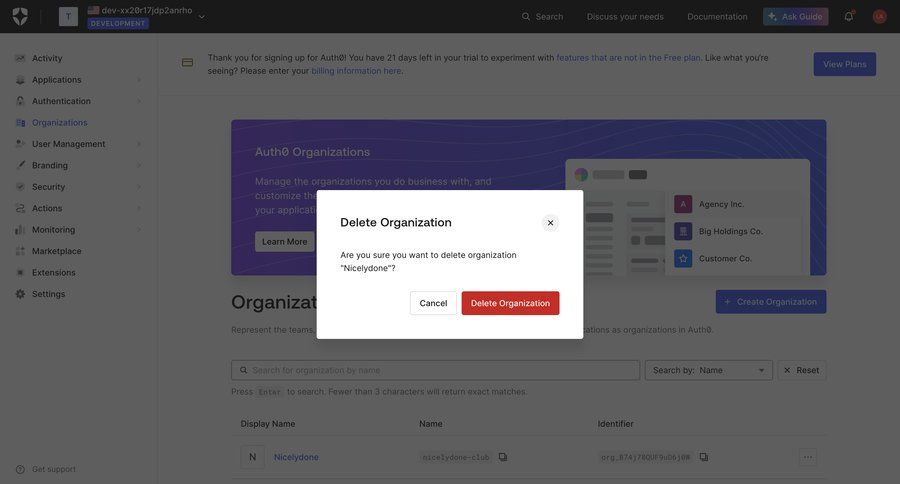Click the Auth0 shield logo
900x484 pixels.
20,16
